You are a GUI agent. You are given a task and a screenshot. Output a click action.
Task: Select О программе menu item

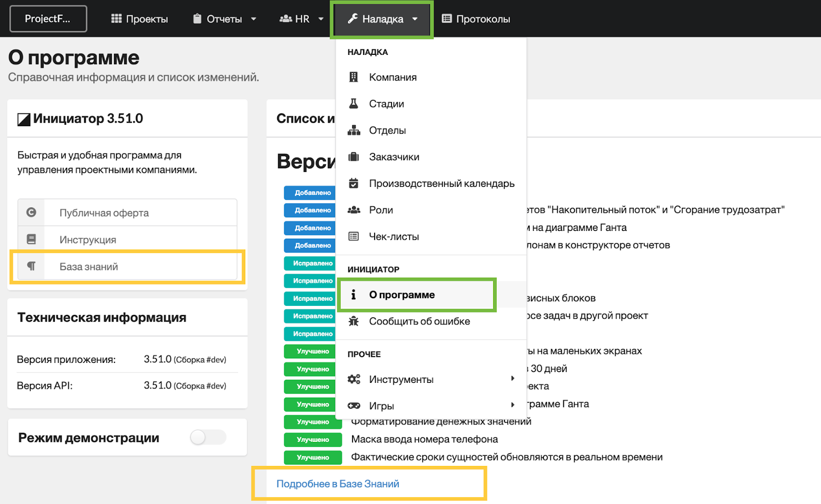pos(431,295)
